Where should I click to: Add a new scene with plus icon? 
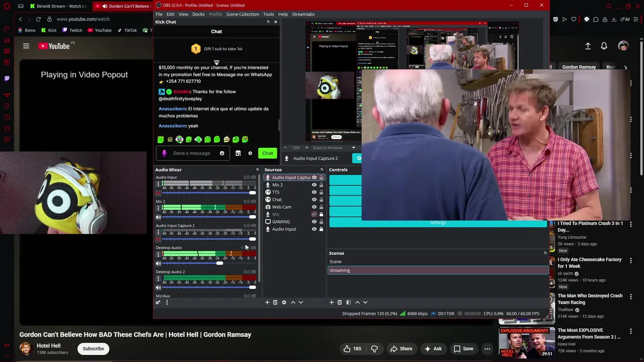332,302
